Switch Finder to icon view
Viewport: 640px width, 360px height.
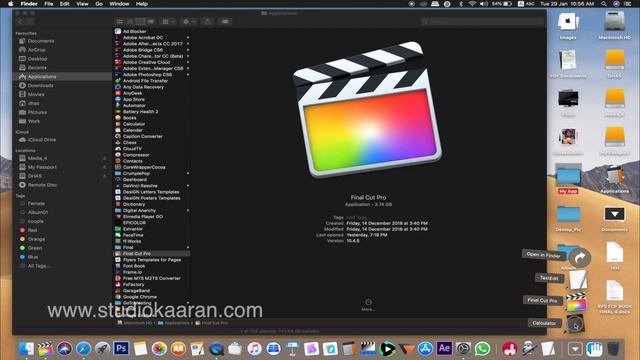point(120,22)
